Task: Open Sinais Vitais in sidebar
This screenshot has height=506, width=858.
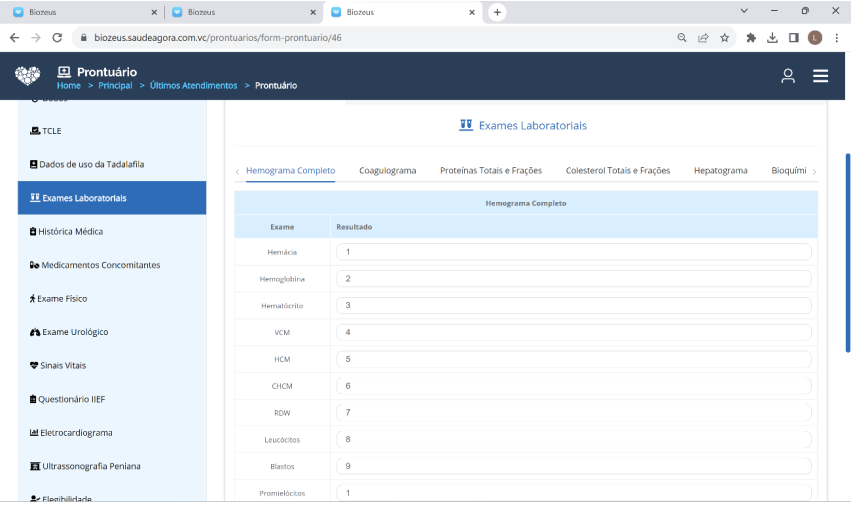Action: pos(64,366)
